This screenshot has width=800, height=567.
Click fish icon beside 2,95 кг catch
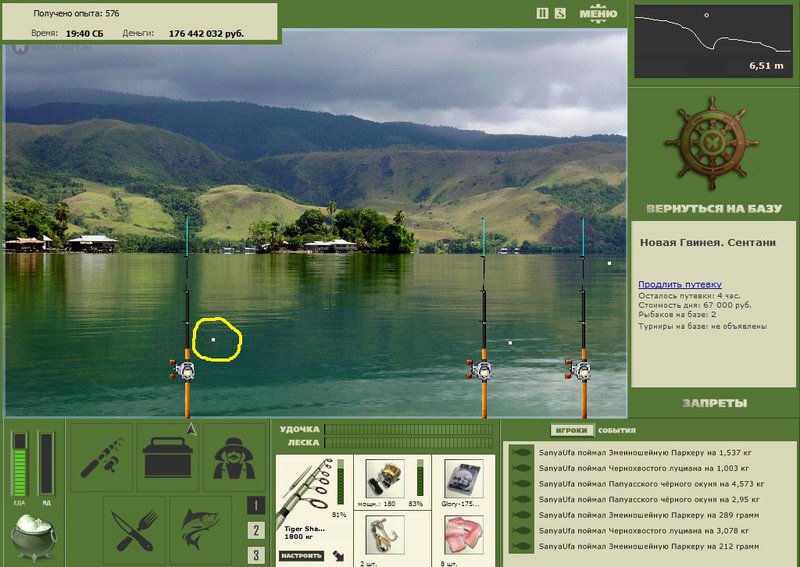click(x=521, y=499)
